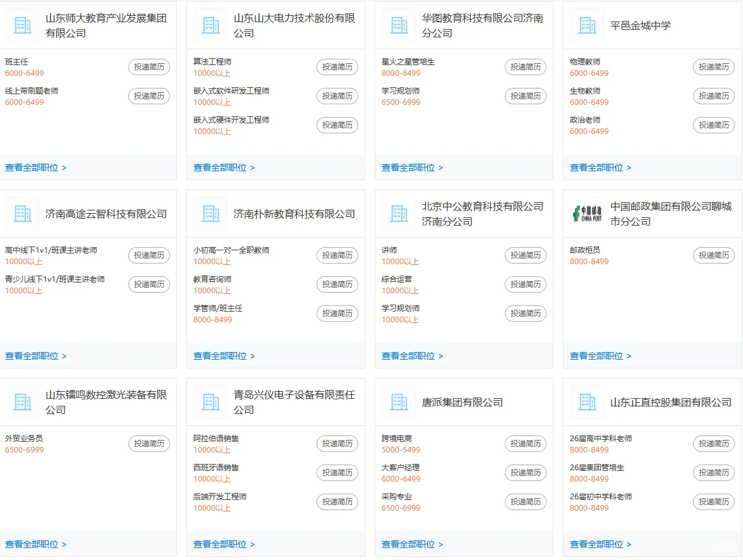Image resolution: width=743 pixels, height=560 pixels.
Task: Open job title 青少儿线下1v1/班课主讲老师
Action: pyautogui.click(x=55, y=279)
